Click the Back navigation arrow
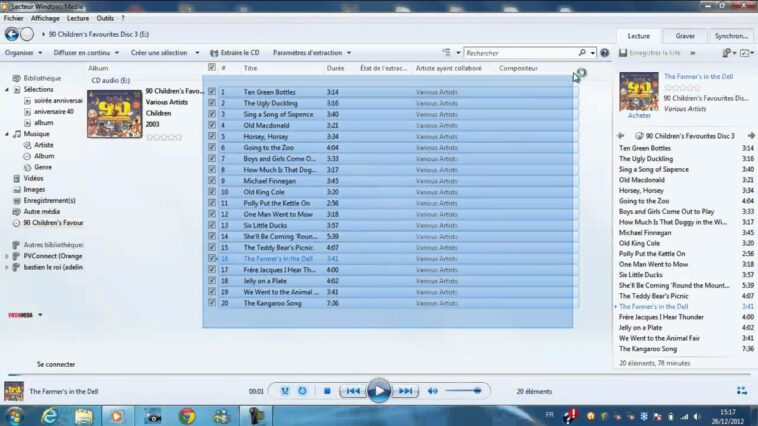This screenshot has height=426, width=758. pyautogui.click(x=12, y=34)
